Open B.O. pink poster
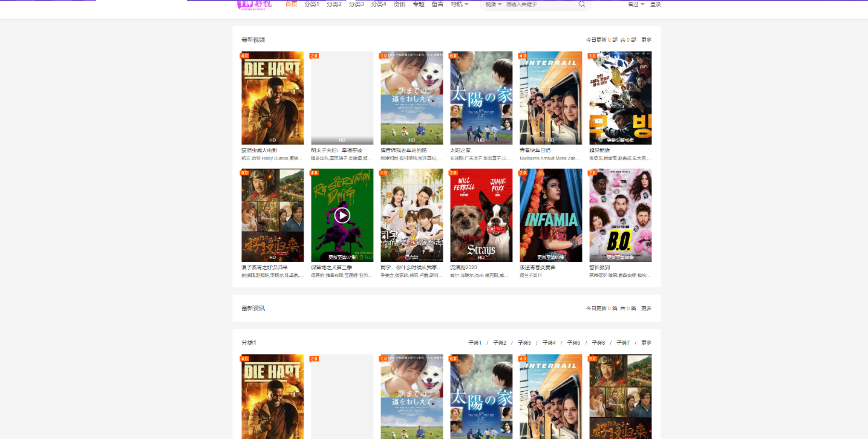This screenshot has height=439, width=868. pos(621,215)
